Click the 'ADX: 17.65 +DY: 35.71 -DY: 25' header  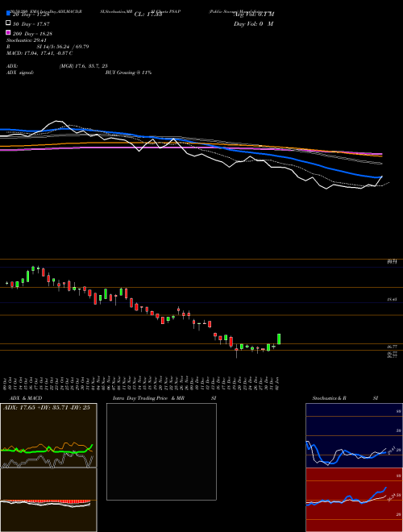[47, 408]
